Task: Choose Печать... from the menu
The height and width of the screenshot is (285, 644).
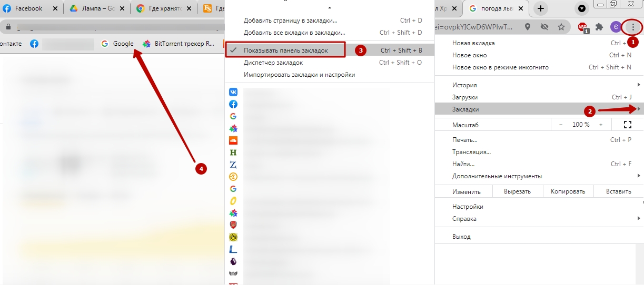Action: pyautogui.click(x=539, y=140)
